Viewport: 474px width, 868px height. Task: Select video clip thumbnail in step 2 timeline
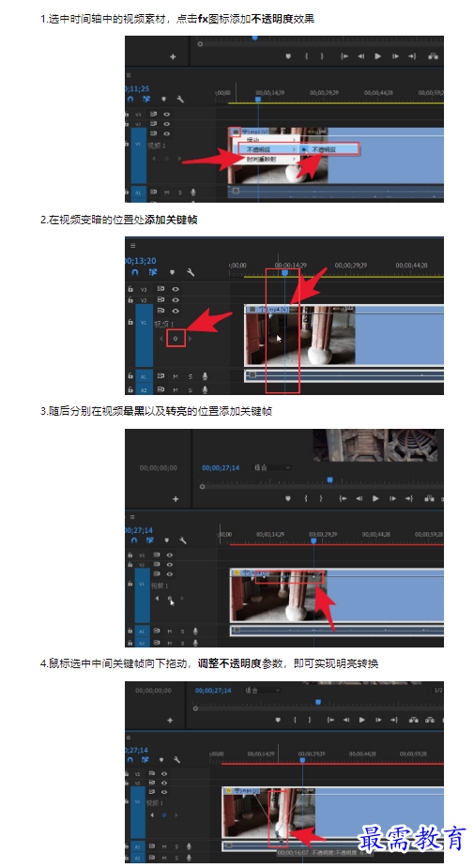[299, 339]
